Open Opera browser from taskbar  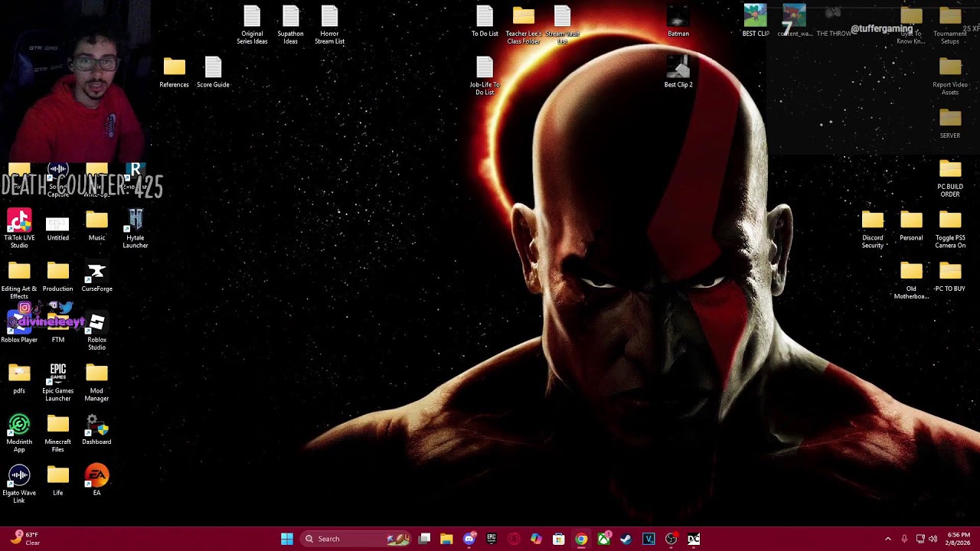pyautogui.click(x=514, y=539)
